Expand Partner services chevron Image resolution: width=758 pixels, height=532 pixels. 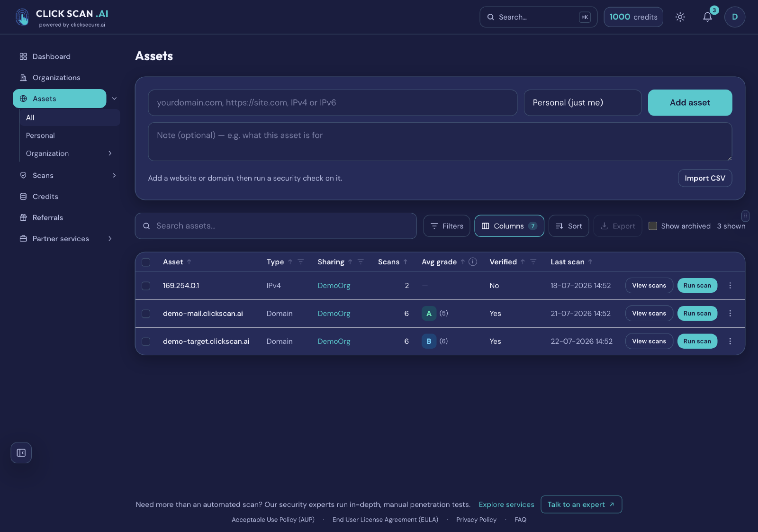(110, 239)
